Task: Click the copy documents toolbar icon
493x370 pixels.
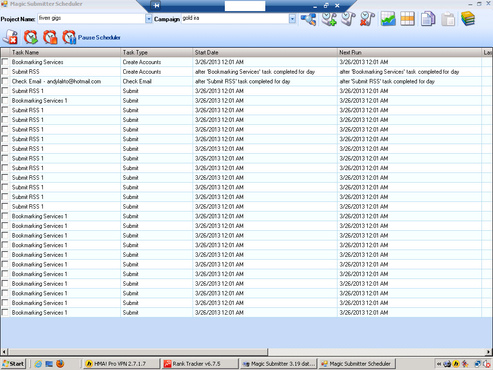Action: [x=428, y=19]
